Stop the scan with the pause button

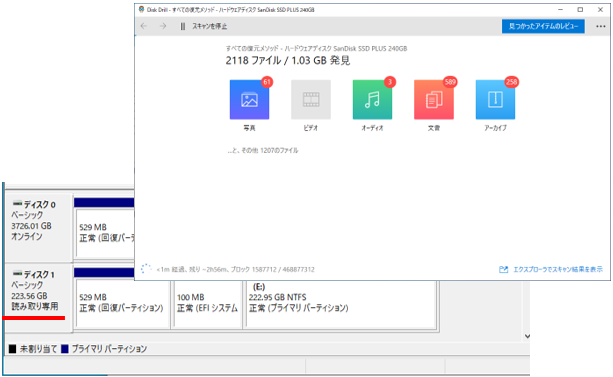[x=183, y=26]
